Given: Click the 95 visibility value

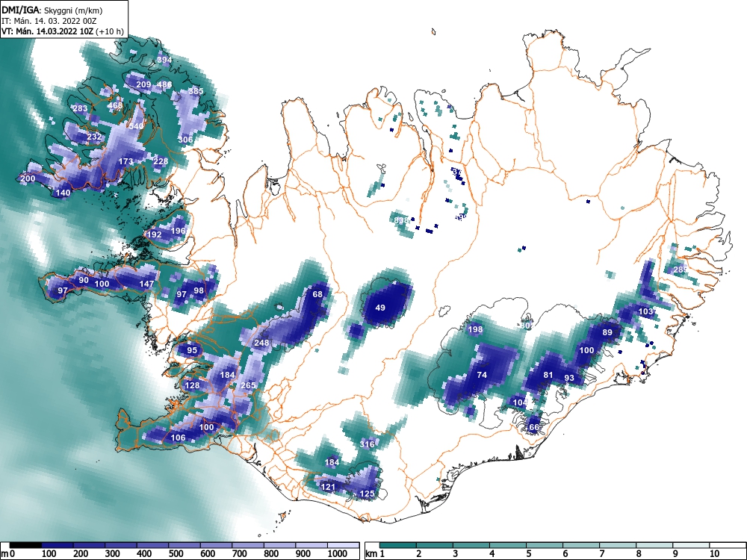Looking at the screenshot, I should pos(191,350).
